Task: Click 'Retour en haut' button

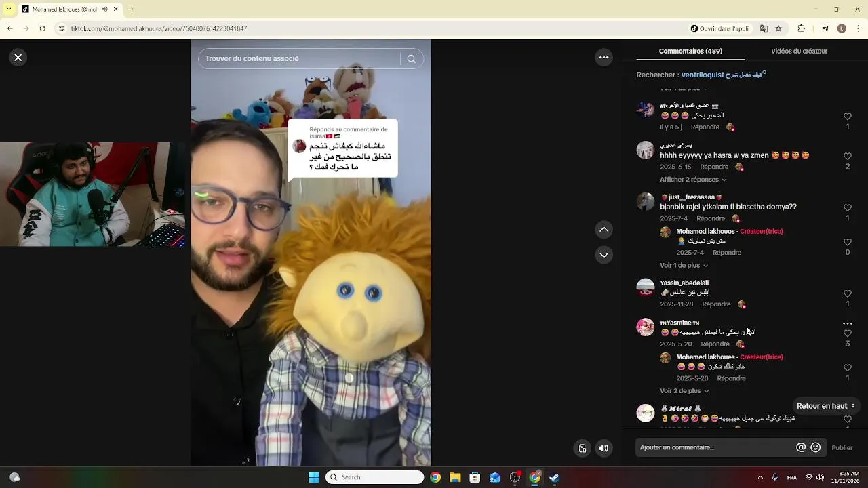Action: click(x=826, y=406)
